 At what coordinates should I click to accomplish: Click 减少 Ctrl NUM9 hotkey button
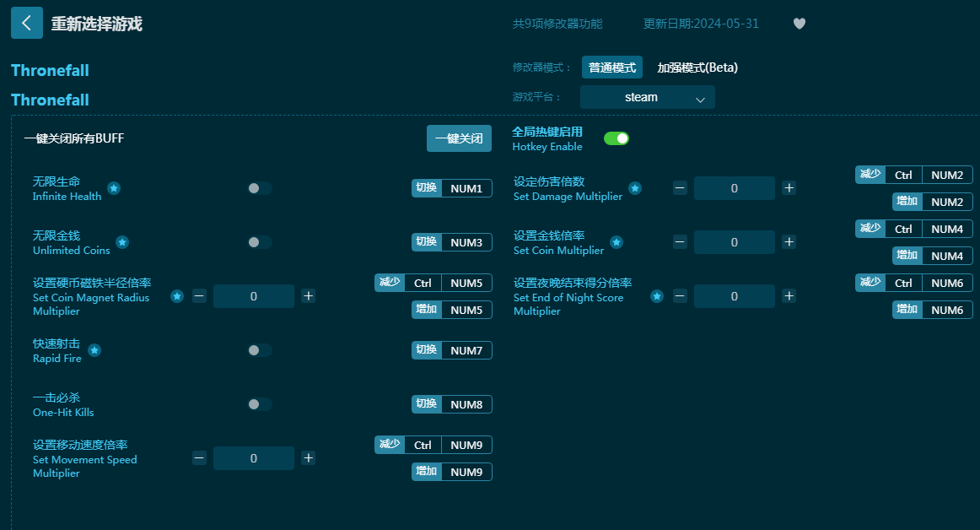click(433, 445)
